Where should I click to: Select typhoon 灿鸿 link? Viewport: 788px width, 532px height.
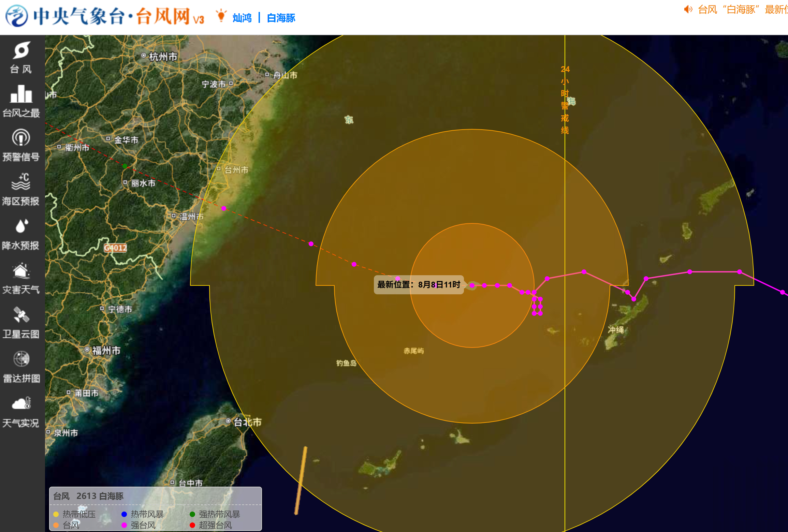242,18
